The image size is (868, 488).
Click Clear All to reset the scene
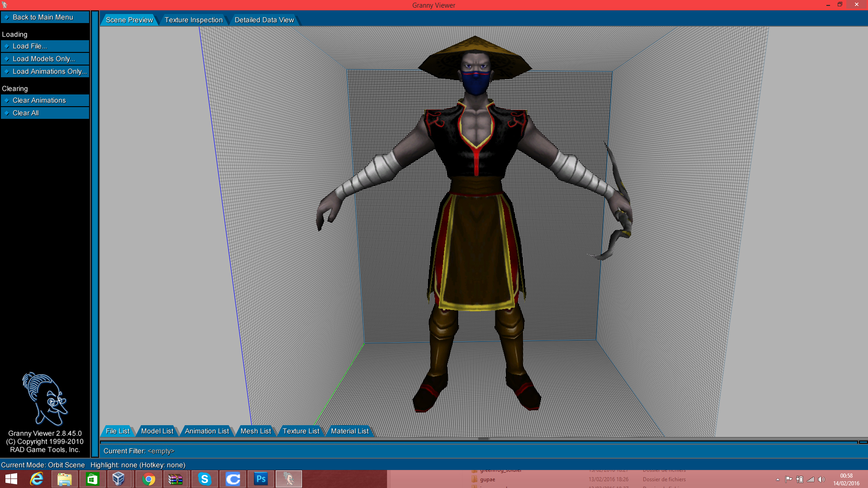(25, 113)
